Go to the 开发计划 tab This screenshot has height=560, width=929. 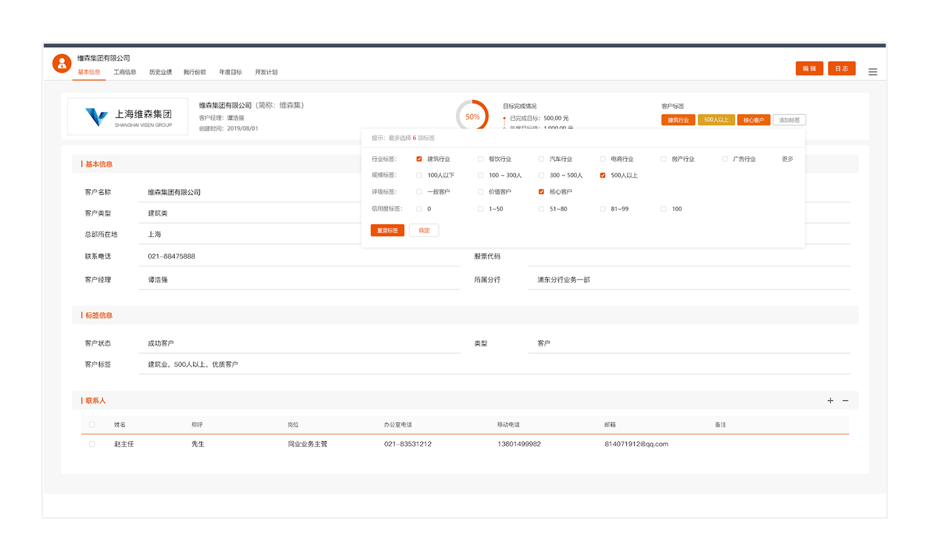point(266,72)
